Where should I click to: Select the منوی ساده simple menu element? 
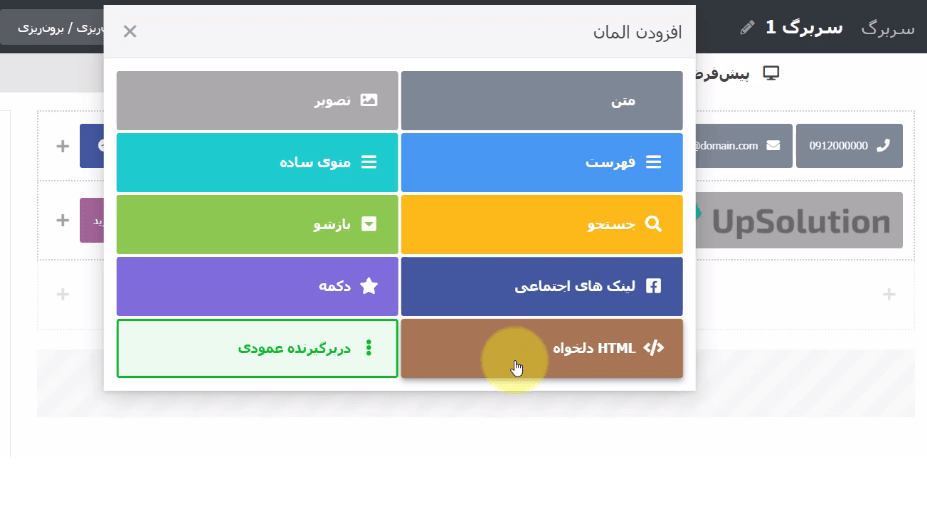(257, 162)
